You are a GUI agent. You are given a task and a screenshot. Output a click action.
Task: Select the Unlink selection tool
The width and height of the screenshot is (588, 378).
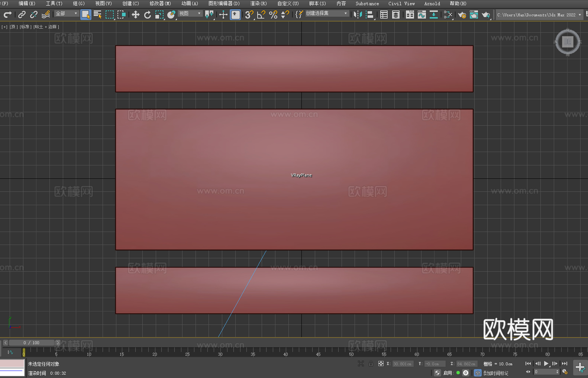[x=34, y=14]
